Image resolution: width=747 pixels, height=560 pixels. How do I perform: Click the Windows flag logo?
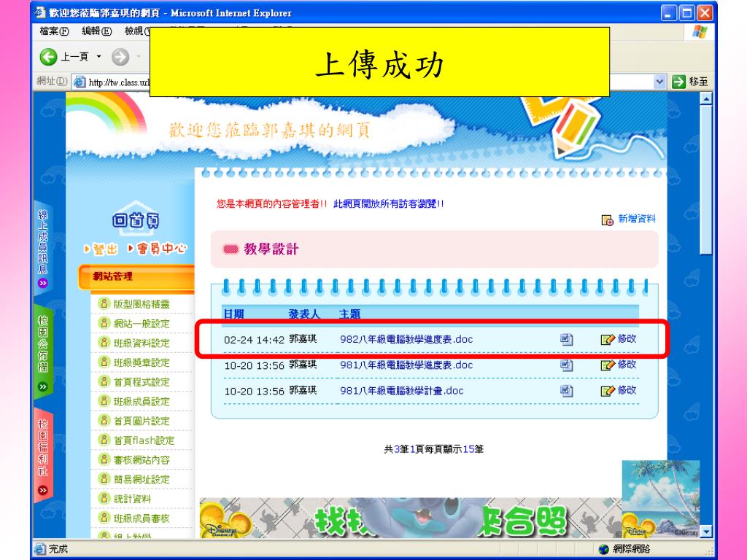[700, 32]
